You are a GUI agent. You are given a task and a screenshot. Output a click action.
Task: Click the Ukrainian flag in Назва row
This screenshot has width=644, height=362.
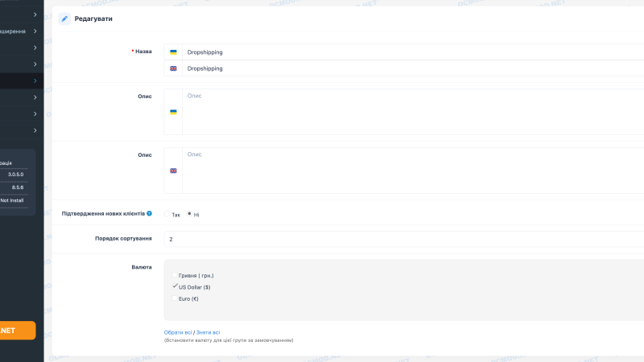coord(173,52)
